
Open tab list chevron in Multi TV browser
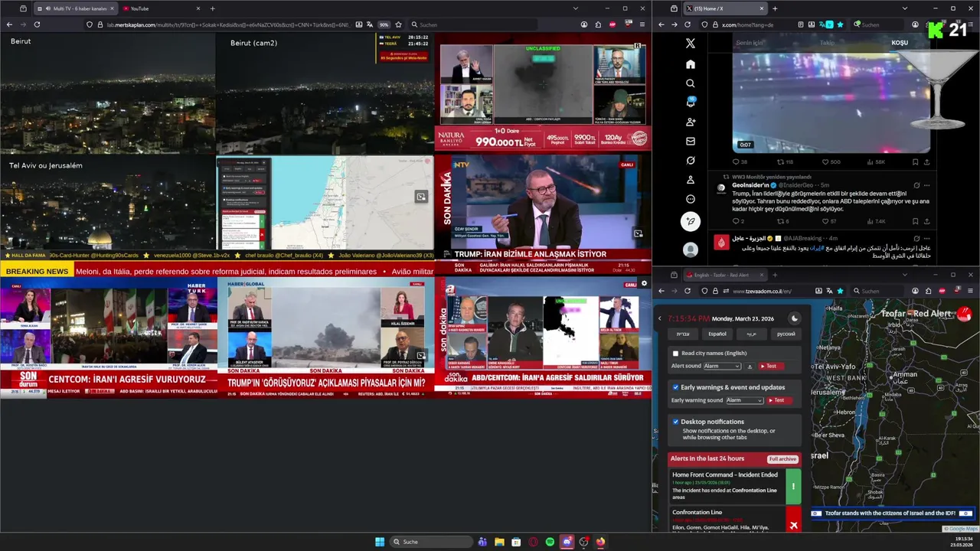coord(576,8)
